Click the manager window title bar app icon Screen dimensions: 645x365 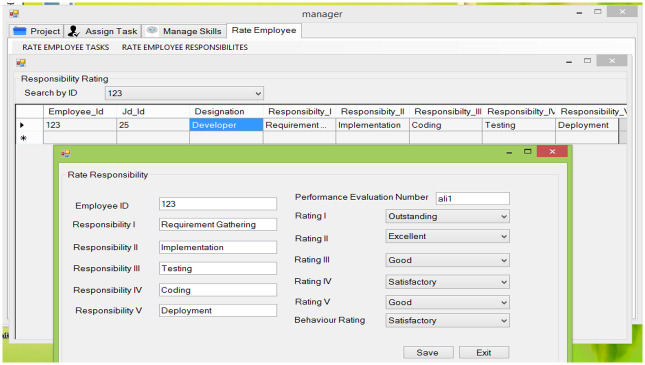coord(14,14)
